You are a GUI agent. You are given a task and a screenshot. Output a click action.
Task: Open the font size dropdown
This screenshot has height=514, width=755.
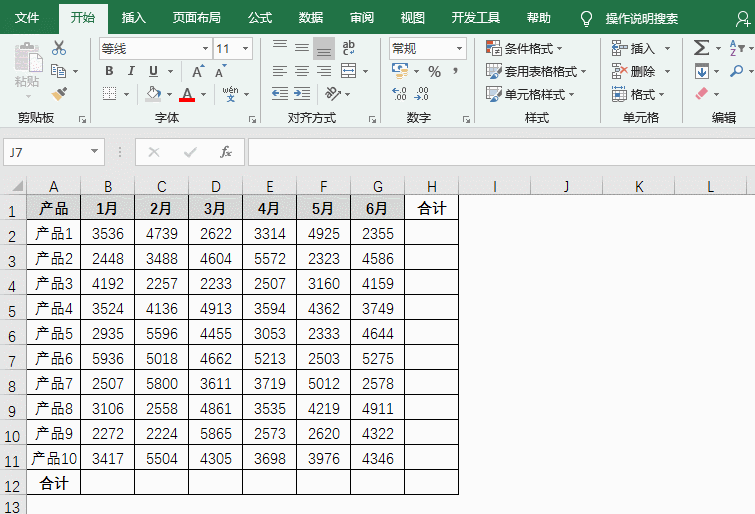point(246,49)
